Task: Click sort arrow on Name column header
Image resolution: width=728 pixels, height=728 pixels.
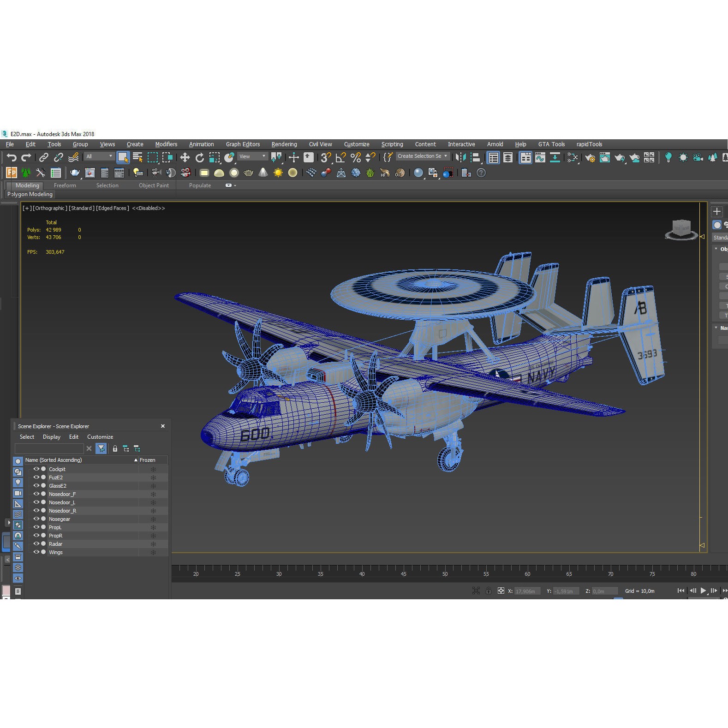Action: point(136,460)
